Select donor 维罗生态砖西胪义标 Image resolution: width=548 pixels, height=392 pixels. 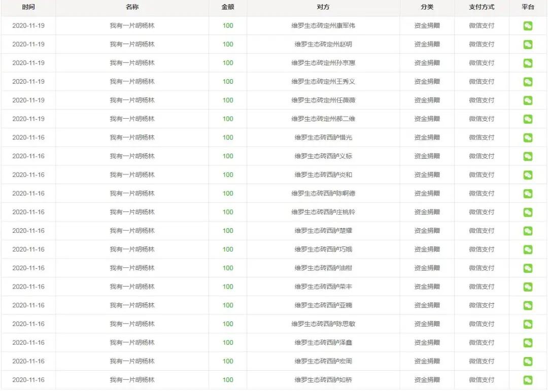pyautogui.click(x=323, y=156)
